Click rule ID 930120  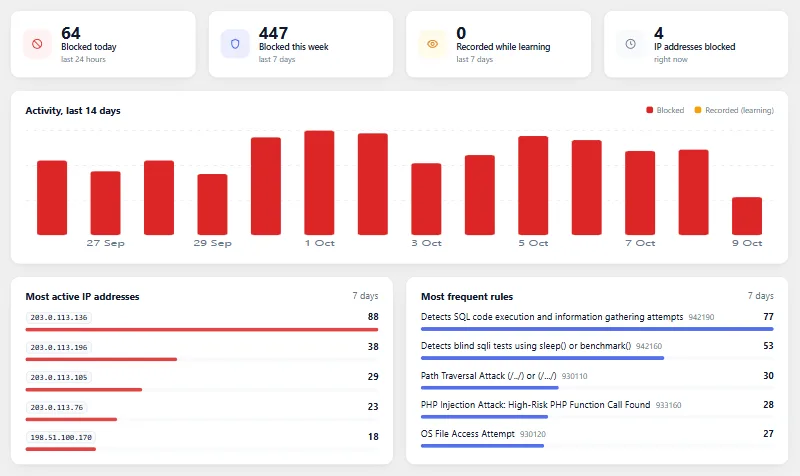[533, 434]
